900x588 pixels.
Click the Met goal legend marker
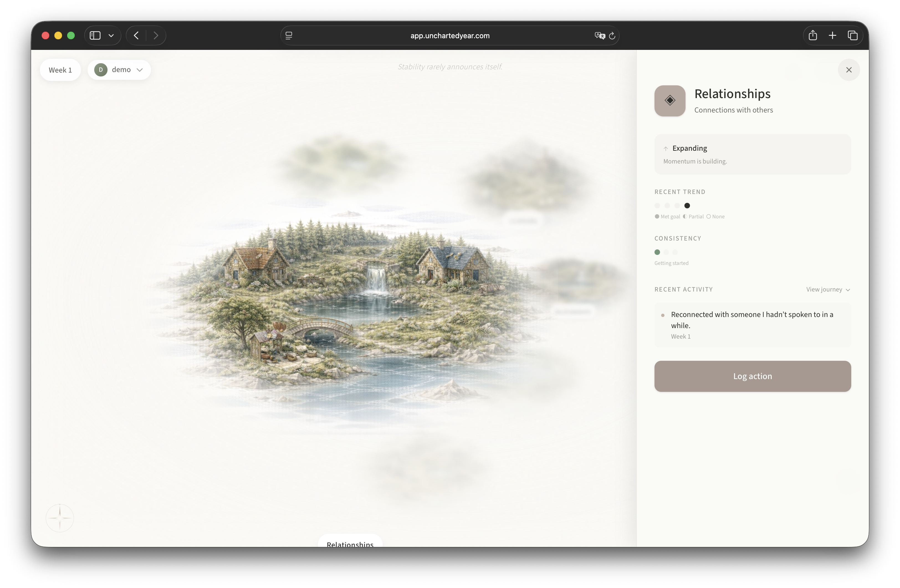(657, 217)
